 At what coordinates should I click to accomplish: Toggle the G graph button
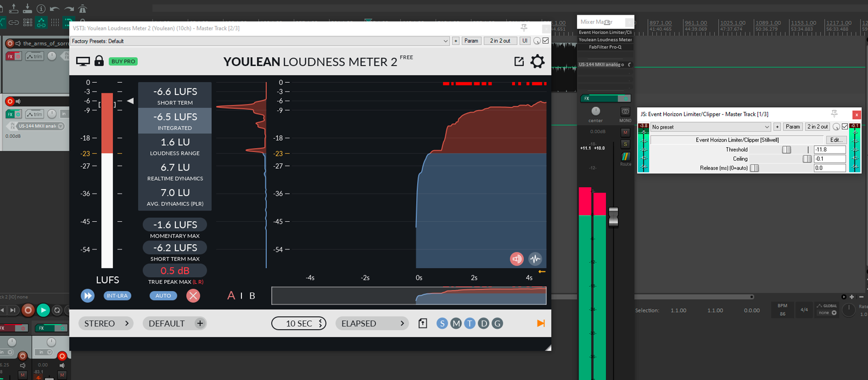pos(498,323)
